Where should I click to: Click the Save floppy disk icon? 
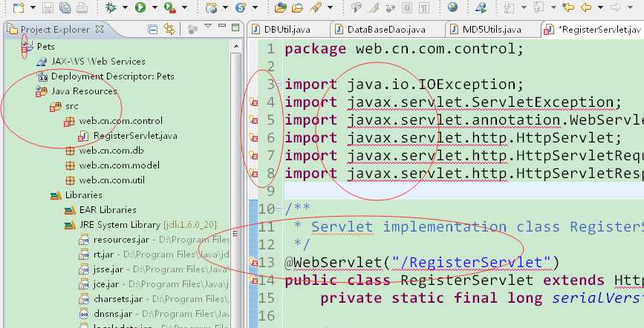pyautogui.click(x=48, y=7)
